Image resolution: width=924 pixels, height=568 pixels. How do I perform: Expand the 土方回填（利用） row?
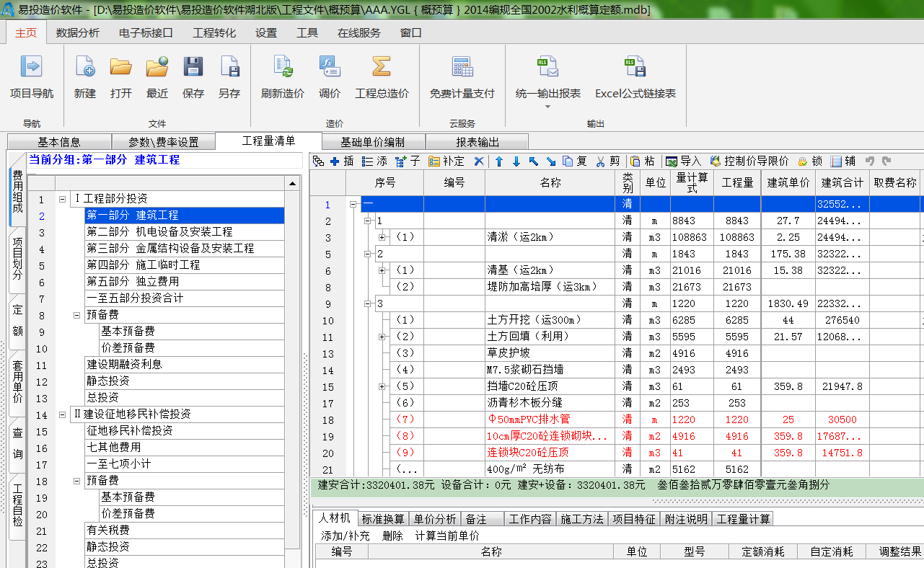tap(382, 337)
